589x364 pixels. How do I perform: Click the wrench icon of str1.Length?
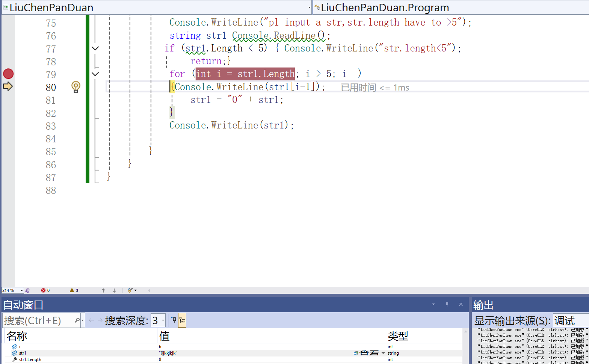pos(15,359)
